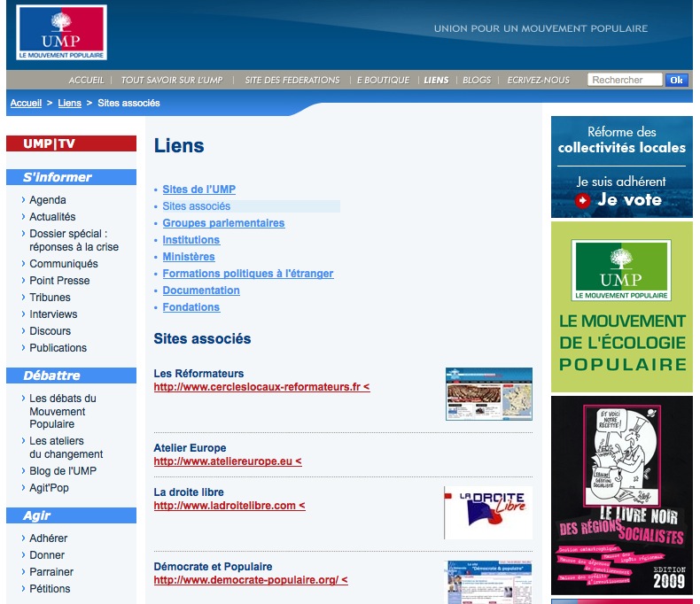Open the Les Réformateurs site thumbnail
The width and height of the screenshot is (700, 604).
489,394
